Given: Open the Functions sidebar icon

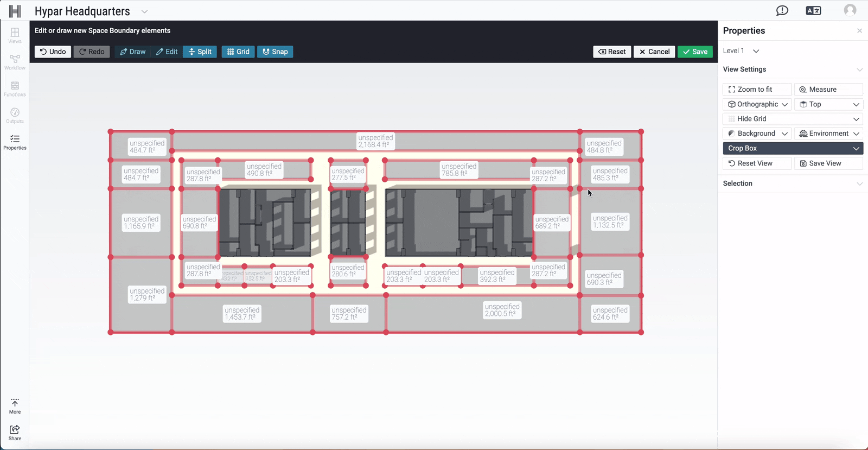Looking at the screenshot, I should [15, 88].
